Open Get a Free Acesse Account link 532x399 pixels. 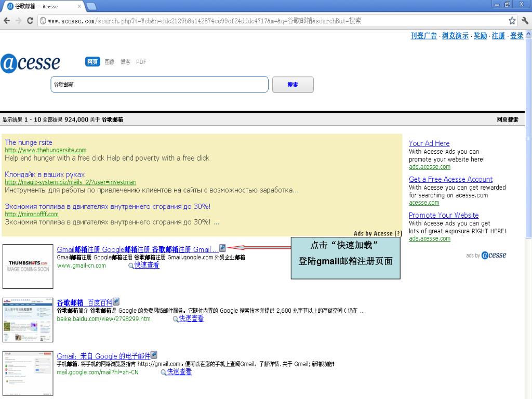click(x=450, y=179)
